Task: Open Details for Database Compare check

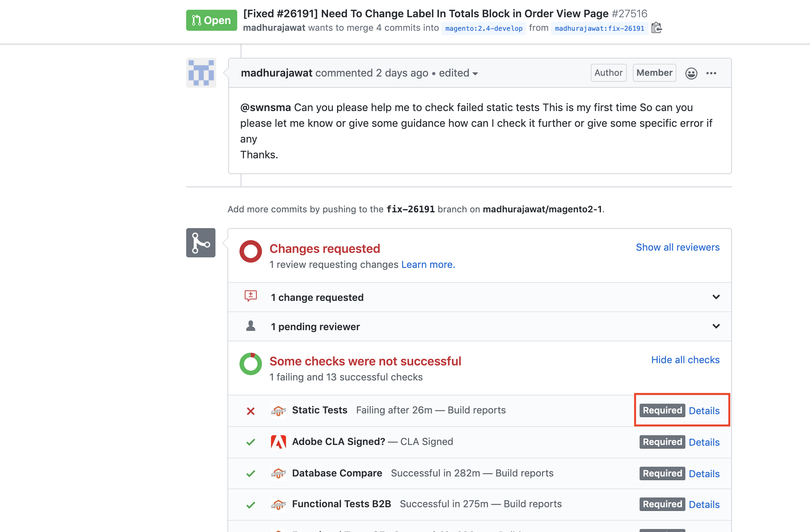Action: click(x=704, y=474)
